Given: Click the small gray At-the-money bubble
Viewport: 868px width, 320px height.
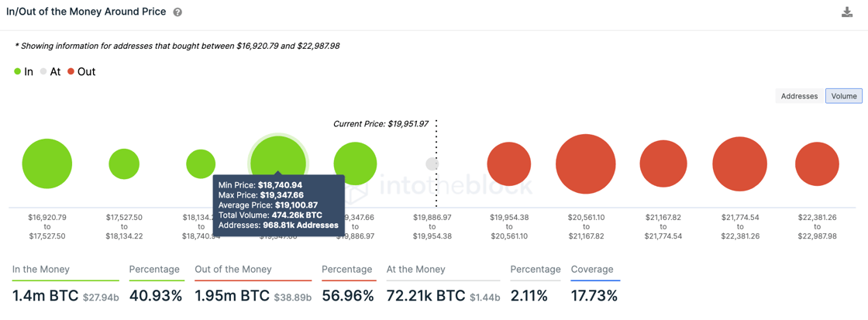Looking at the screenshot, I should coord(432,164).
